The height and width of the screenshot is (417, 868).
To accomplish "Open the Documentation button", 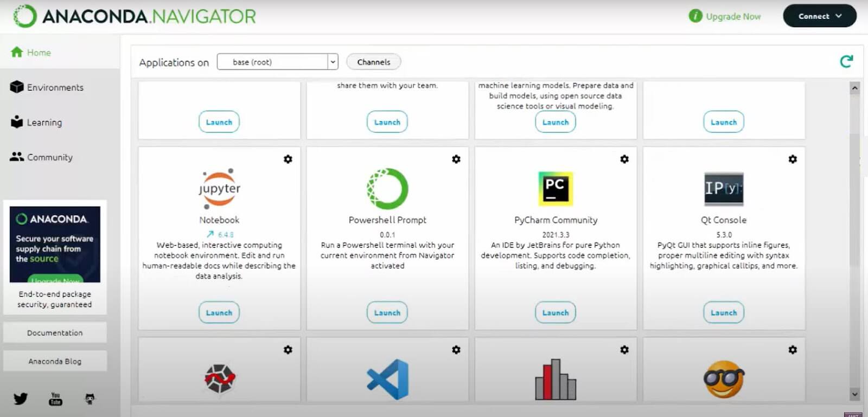I will point(55,332).
